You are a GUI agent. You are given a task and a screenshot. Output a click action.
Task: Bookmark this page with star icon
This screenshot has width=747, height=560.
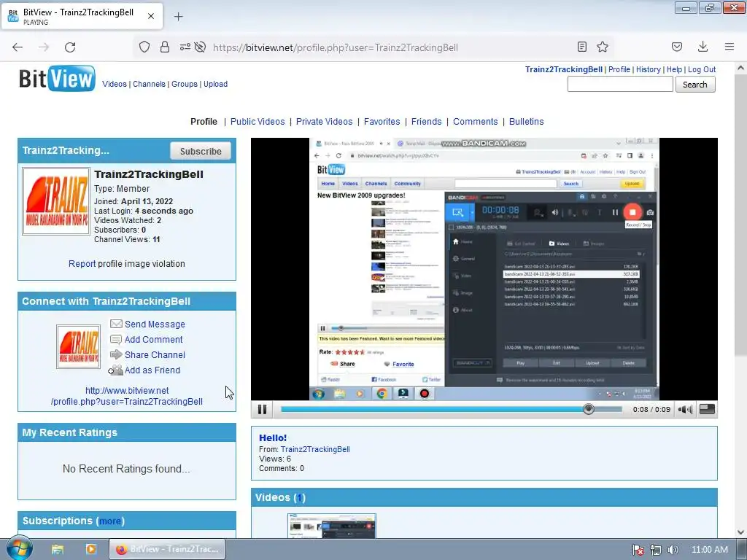pyautogui.click(x=603, y=47)
